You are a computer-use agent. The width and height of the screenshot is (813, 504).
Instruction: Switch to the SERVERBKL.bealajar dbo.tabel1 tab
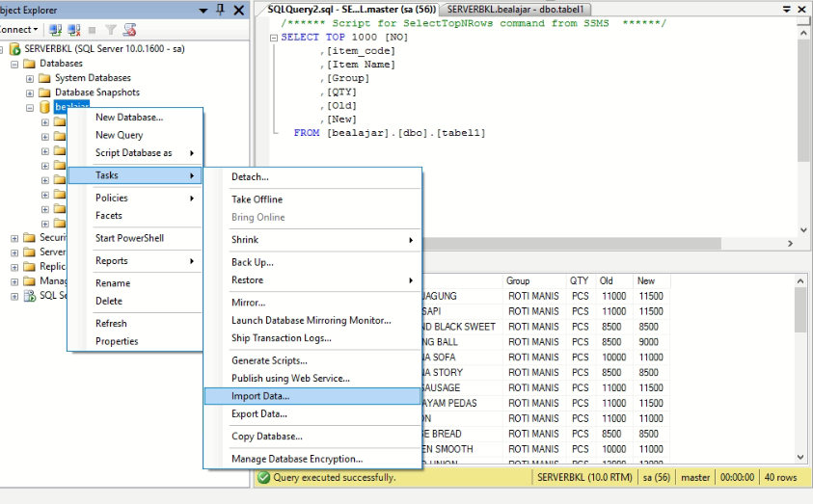tap(515, 10)
